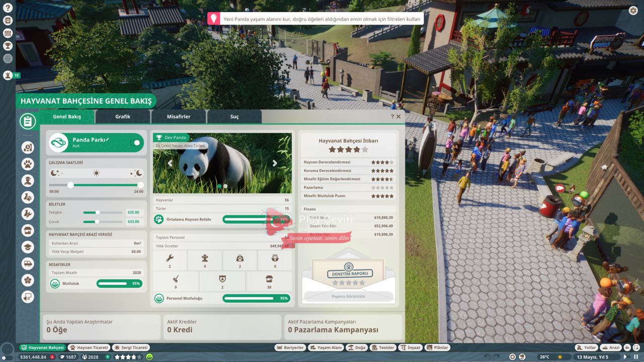Open the Denetim Raporu envelope
The image size is (644, 362).
click(348, 274)
